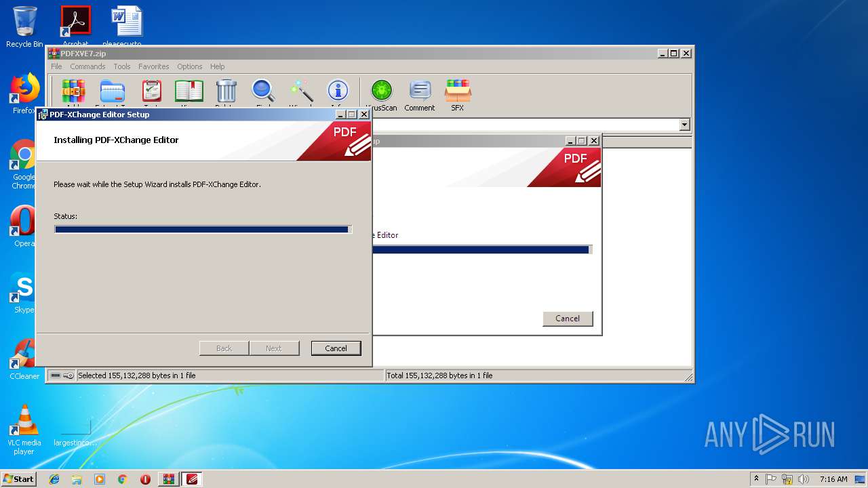868x488 pixels.
Task: Open File Explorer taskbar icon
Action: (x=77, y=479)
